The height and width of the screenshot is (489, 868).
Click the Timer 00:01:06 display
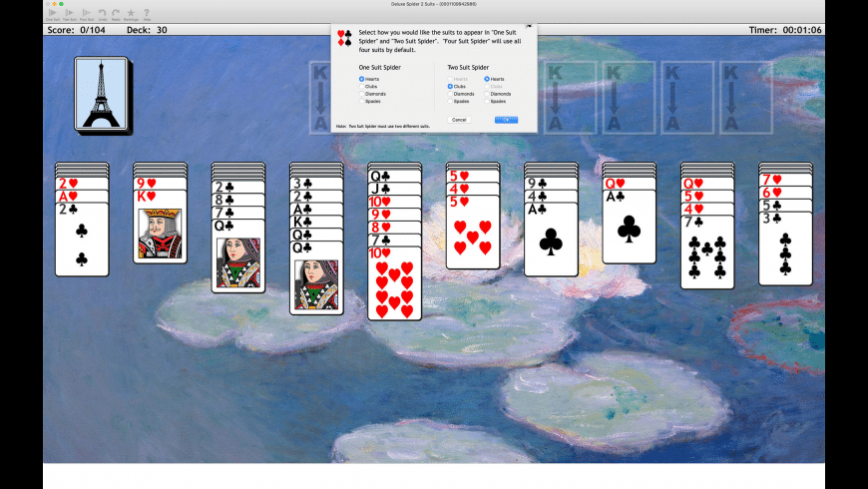coord(785,30)
